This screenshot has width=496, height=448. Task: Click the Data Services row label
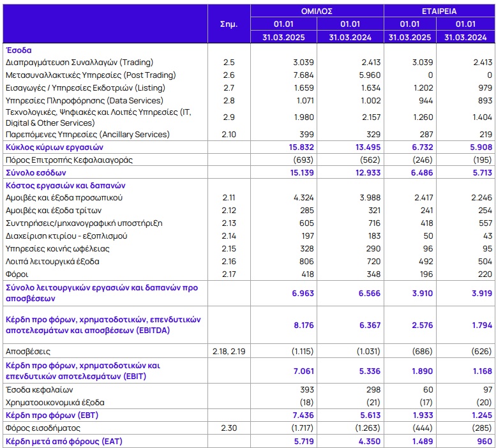coord(84,100)
